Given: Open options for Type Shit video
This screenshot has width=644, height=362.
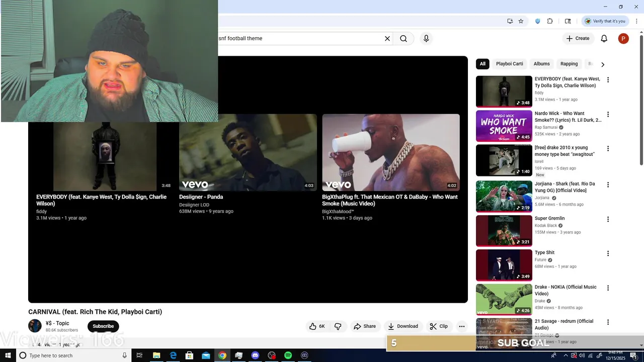Looking at the screenshot, I should pyautogui.click(x=608, y=253).
